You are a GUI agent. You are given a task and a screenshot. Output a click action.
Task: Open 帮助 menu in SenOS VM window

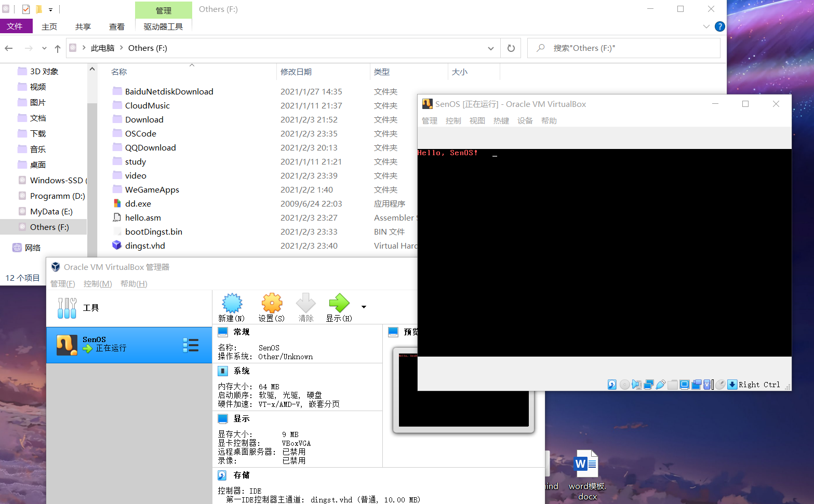point(549,120)
